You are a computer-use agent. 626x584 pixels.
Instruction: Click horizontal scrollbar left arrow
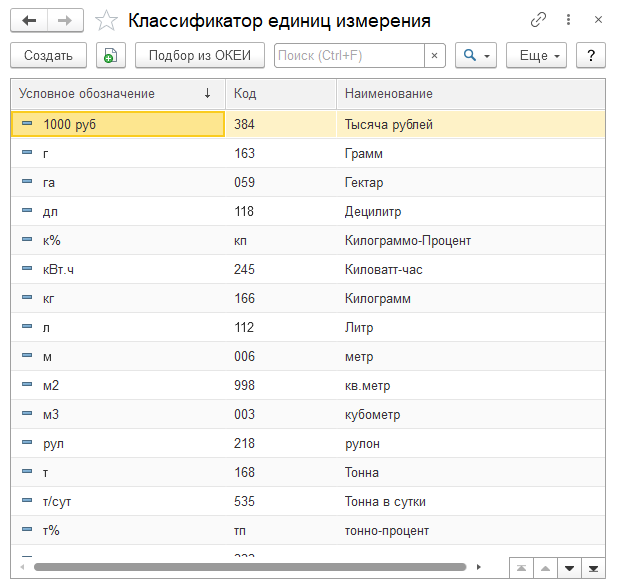[22, 567]
